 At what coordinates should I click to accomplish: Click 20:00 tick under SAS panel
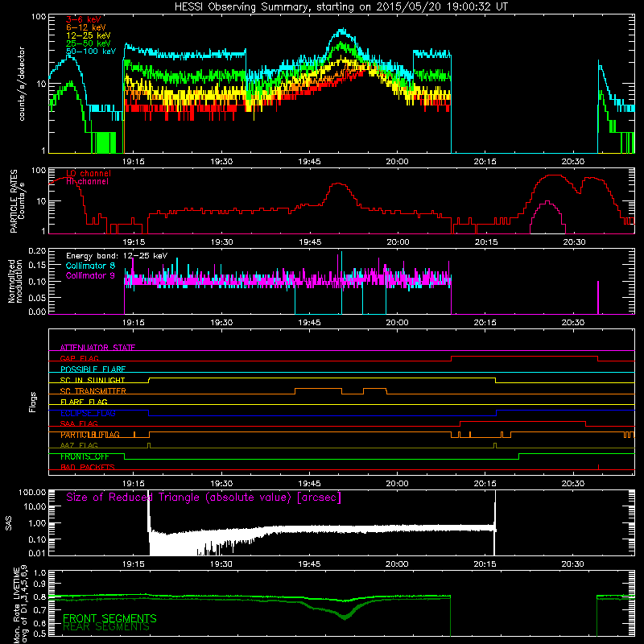397,564
